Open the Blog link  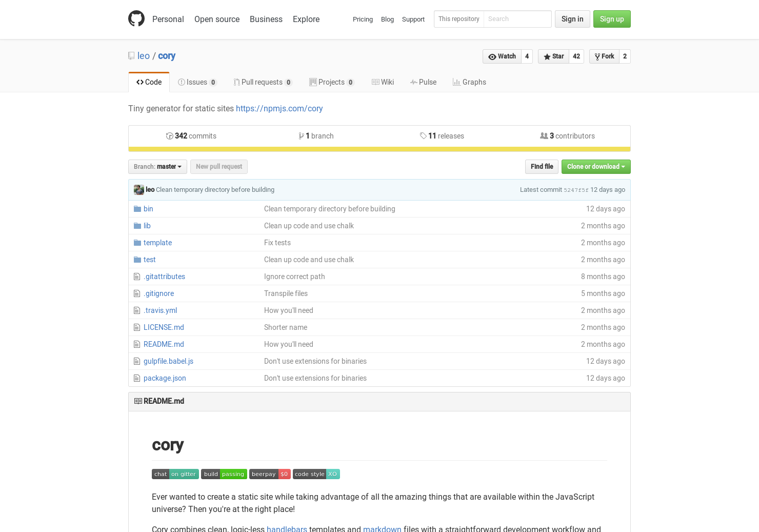pyautogui.click(x=387, y=19)
